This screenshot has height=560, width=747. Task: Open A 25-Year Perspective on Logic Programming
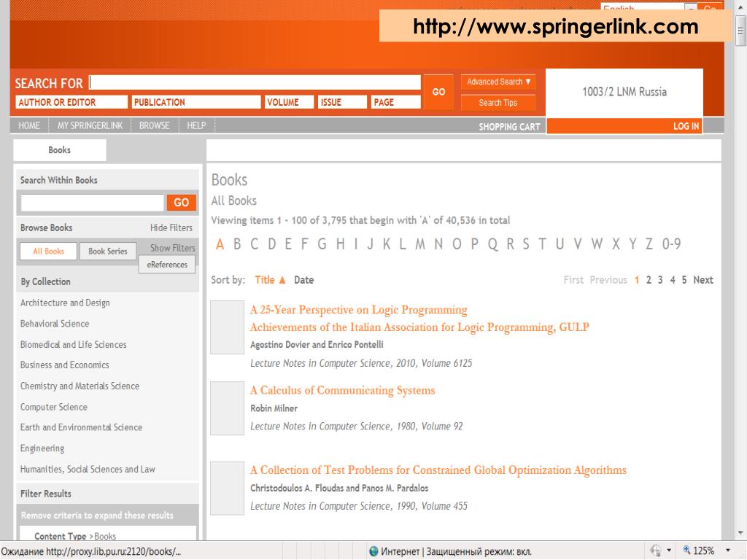tap(359, 310)
